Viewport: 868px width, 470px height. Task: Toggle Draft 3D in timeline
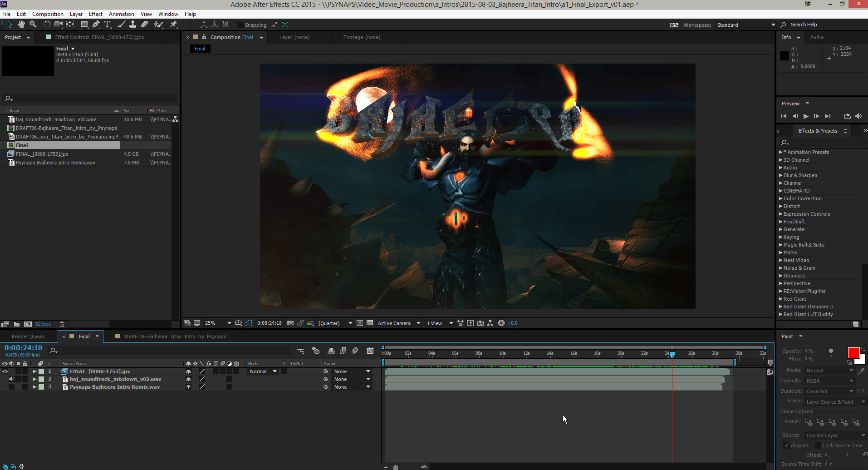click(316, 351)
